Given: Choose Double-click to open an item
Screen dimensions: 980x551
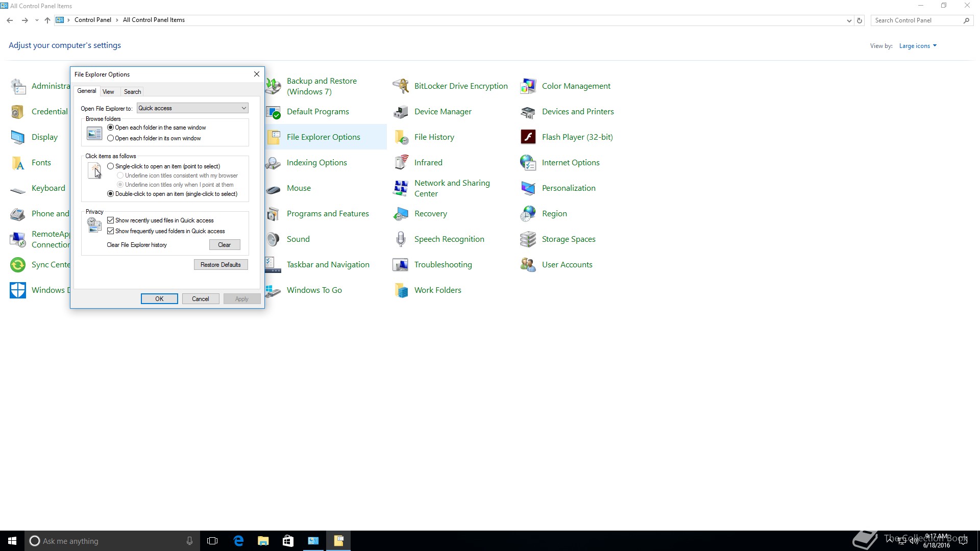Looking at the screenshot, I should tap(110, 194).
